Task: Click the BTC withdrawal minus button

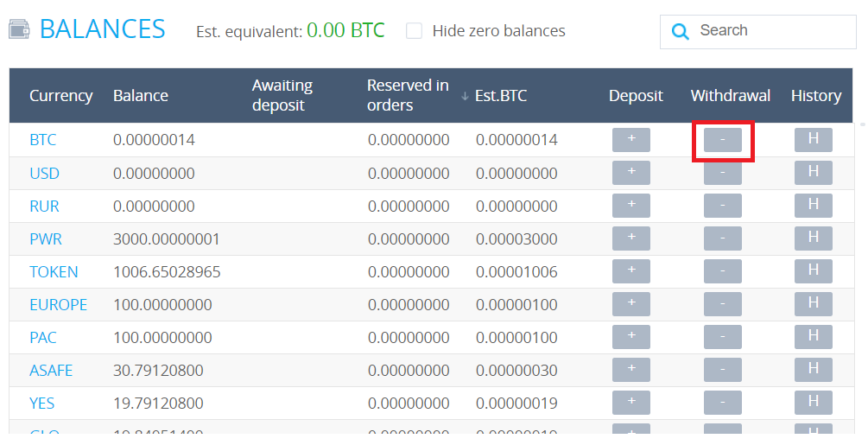Action: (x=722, y=140)
